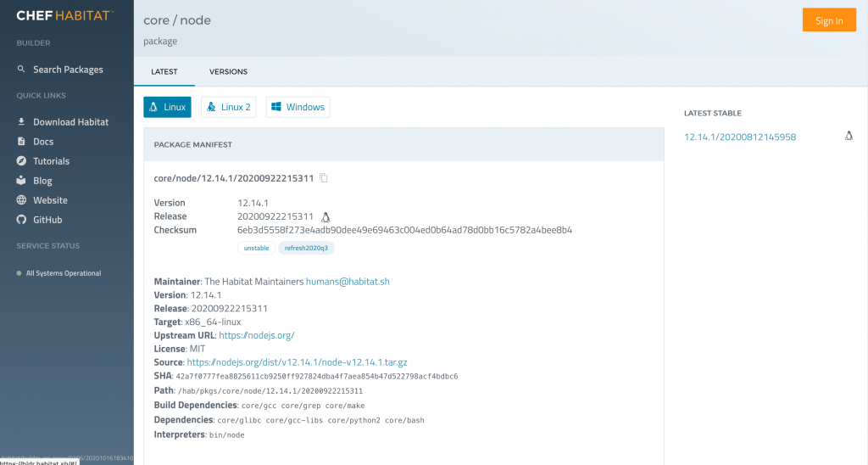The height and width of the screenshot is (465, 868).
Task: Switch to the Versions tab
Action: click(x=228, y=71)
